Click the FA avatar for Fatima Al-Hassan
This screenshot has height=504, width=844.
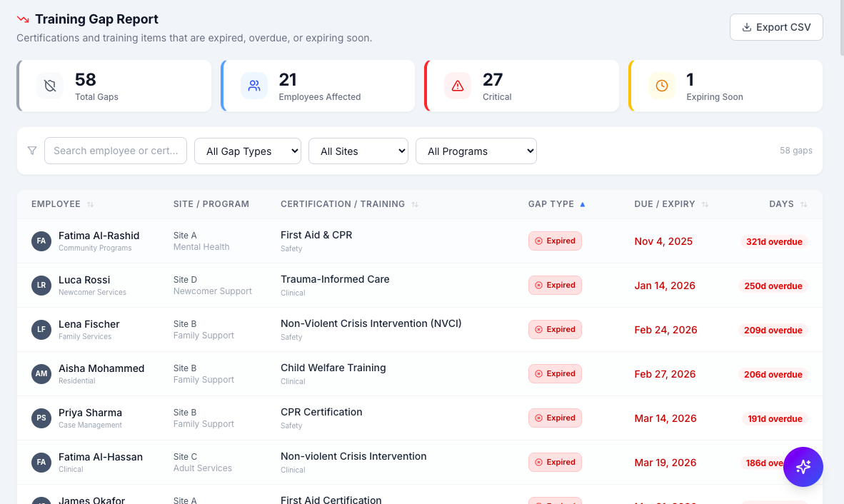tap(41, 462)
